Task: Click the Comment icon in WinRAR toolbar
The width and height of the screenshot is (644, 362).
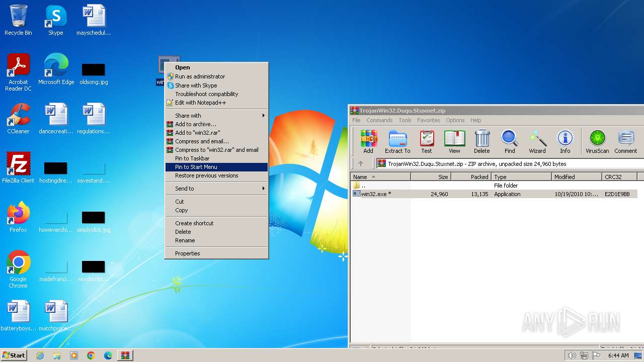Action: pyautogui.click(x=626, y=141)
